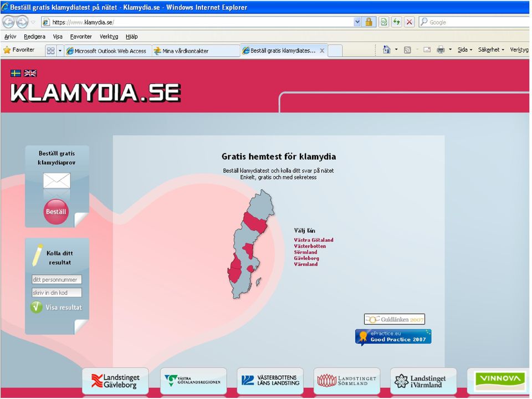Switch to Mina vårdkontakter tab
532x399 pixels.
[x=196, y=51]
